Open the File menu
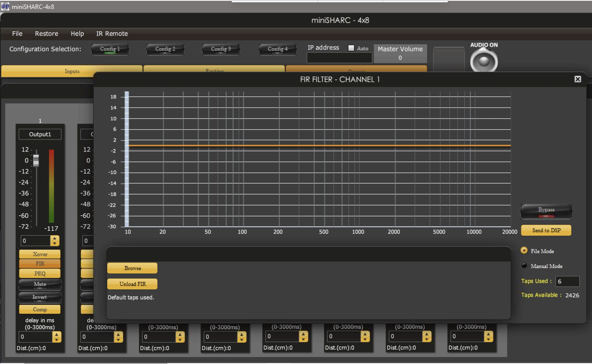The image size is (592, 364). pyautogui.click(x=17, y=34)
